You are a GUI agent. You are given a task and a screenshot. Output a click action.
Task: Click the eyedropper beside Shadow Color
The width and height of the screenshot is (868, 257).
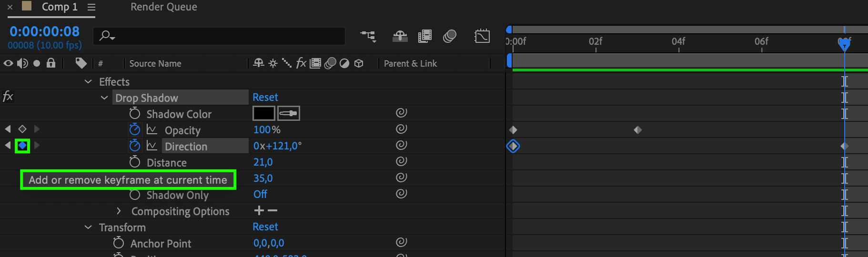point(289,113)
